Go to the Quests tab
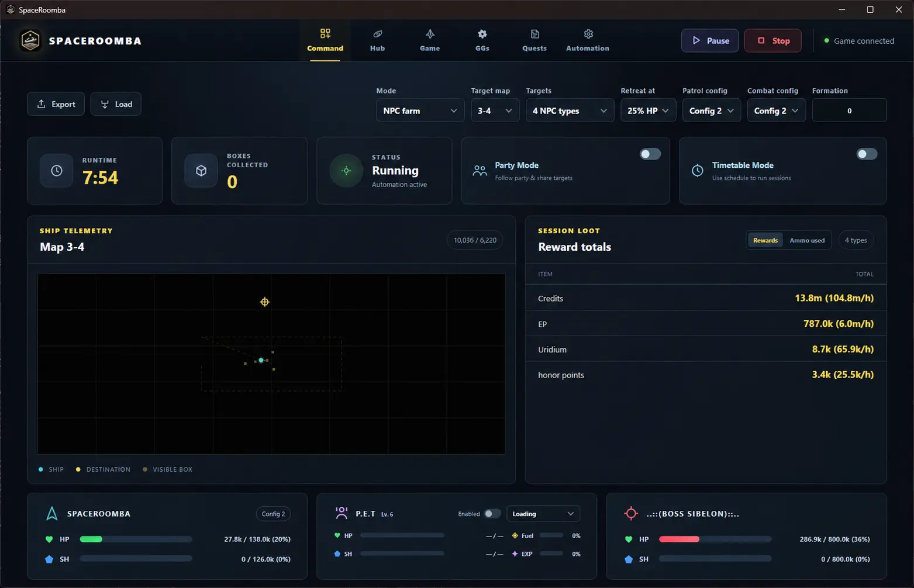 pyautogui.click(x=534, y=40)
